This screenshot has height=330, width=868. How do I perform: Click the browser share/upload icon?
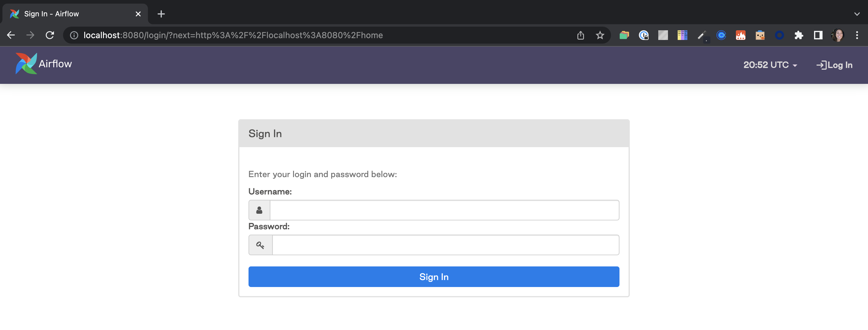[581, 35]
